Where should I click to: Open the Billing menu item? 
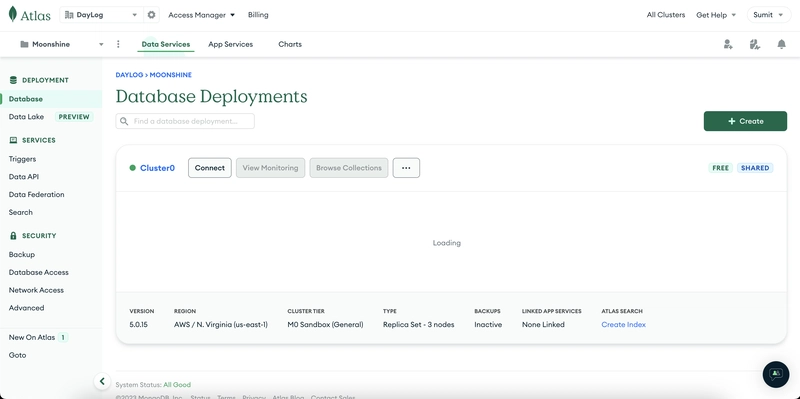pyautogui.click(x=258, y=15)
